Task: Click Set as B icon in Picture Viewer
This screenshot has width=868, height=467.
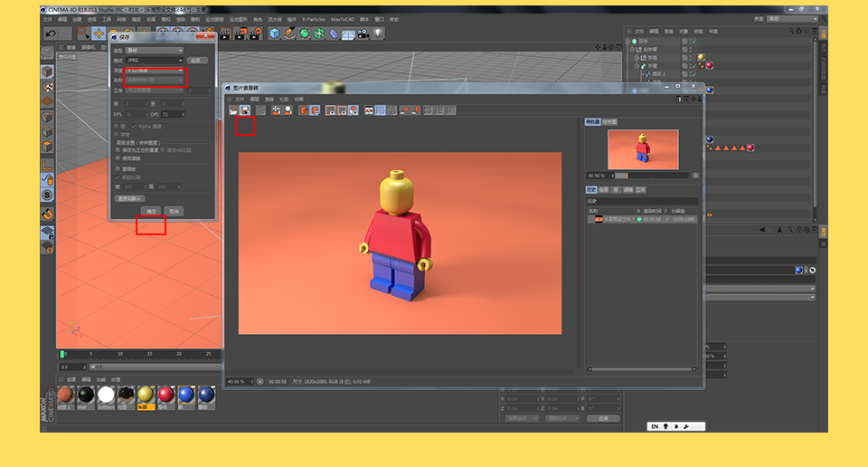Action: point(416,110)
